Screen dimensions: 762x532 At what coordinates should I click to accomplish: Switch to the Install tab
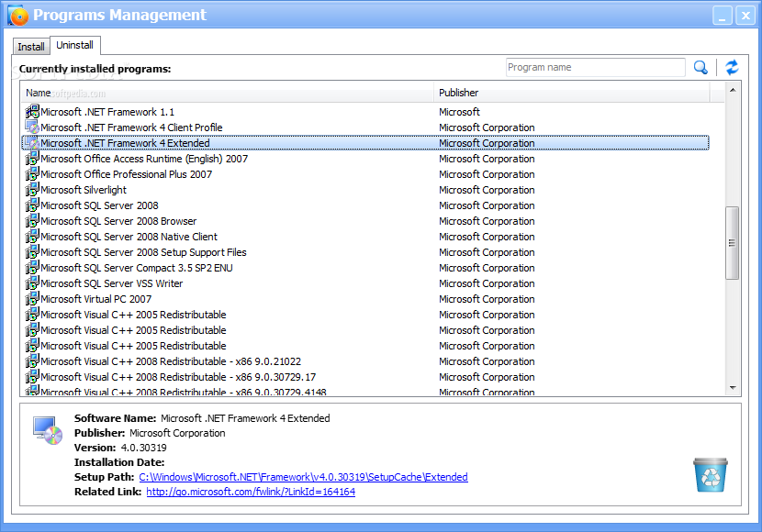(31, 47)
